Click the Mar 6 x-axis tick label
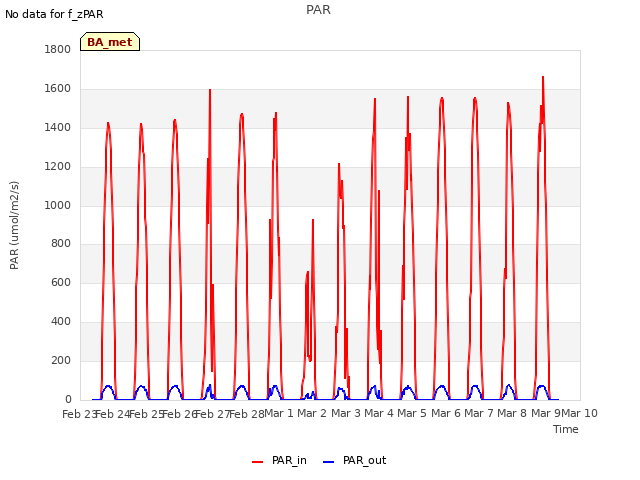The width and height of the screenshot is (640, 480). click(x=446, y=413)
